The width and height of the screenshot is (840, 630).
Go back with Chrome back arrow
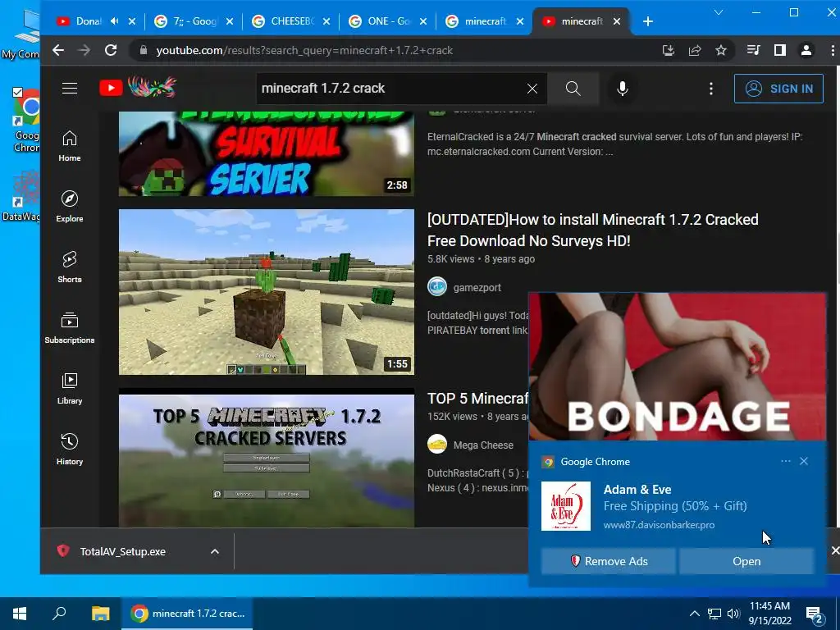58,50
